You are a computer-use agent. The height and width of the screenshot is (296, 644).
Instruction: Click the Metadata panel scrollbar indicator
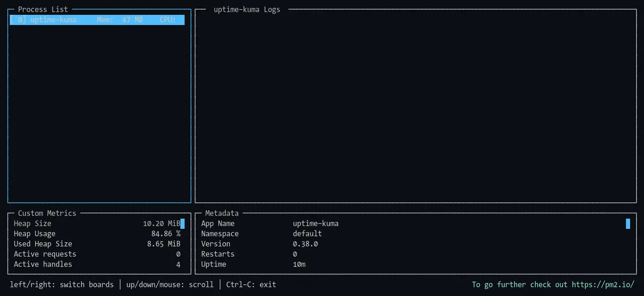pos(628,224)
